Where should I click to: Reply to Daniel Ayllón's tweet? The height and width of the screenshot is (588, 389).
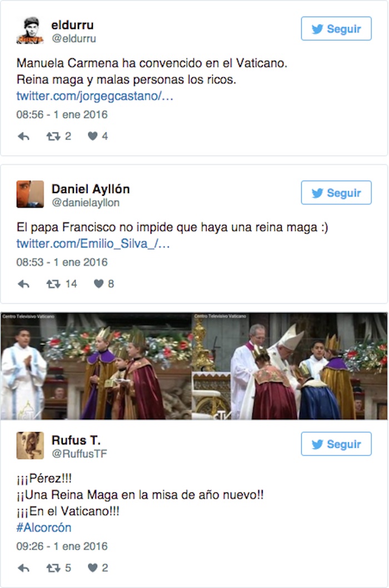[x=23, y=284]
